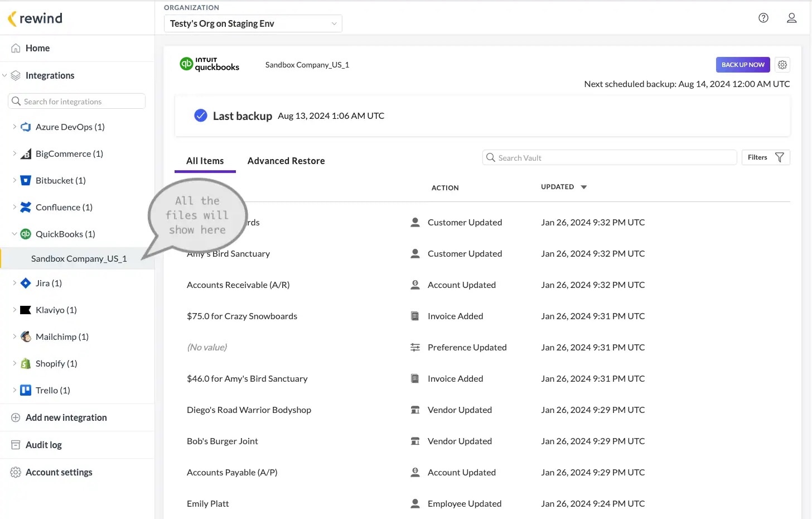Click the Account settings gear icon
812x519 pixels.
16,472
